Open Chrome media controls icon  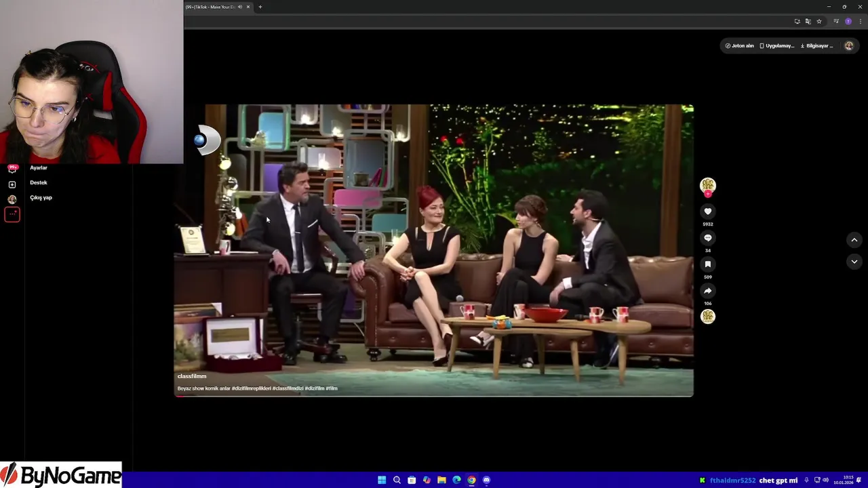[837, 22]
